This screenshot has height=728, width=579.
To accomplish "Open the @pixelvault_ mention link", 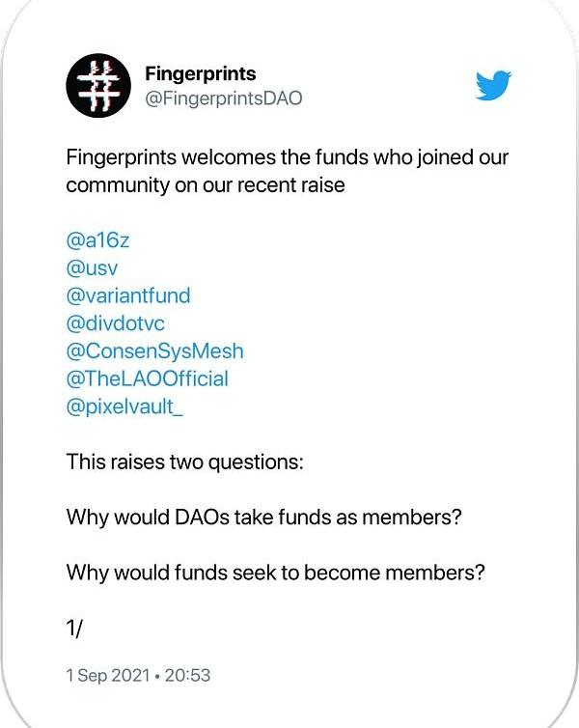I will tap(124, 406).
